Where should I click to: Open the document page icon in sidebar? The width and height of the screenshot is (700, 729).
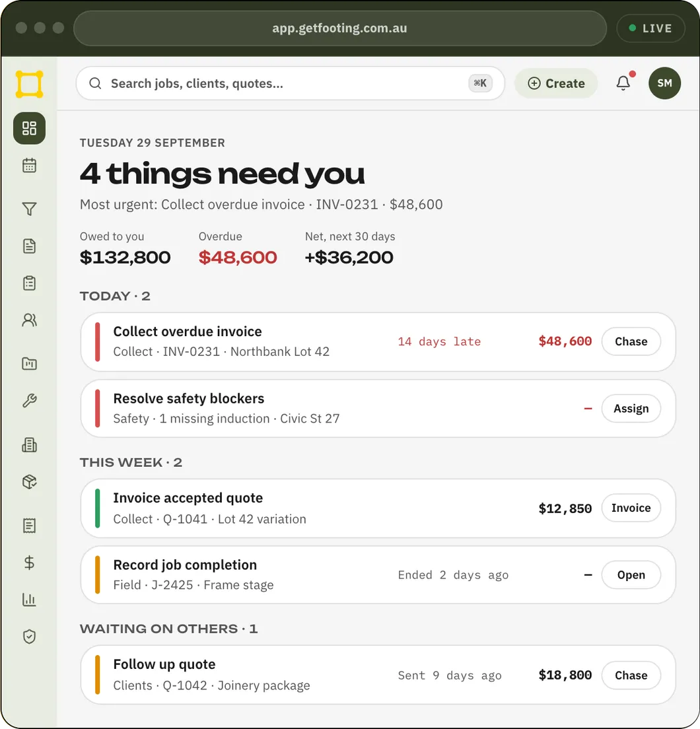pyautogui.click(x=29, y=246)
